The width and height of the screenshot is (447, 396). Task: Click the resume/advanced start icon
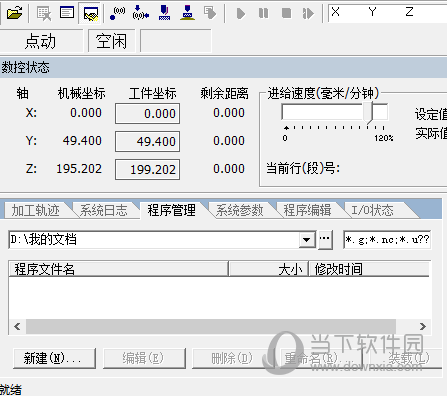click(x=308, y=14)
